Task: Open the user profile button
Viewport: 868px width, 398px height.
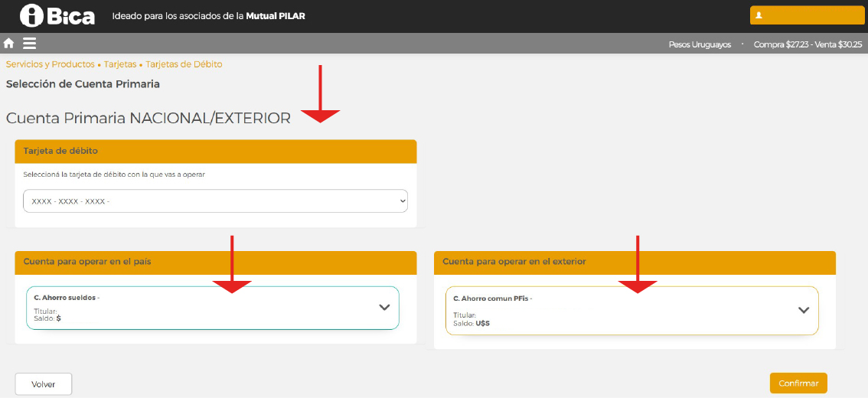Action: (x=807, y=15)
